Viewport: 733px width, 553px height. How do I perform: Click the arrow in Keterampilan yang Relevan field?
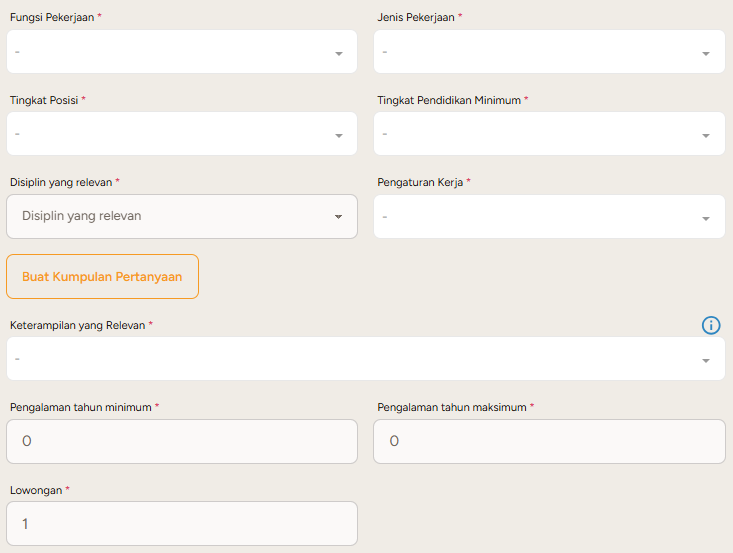pyautogui.click(x=706, y=360)
